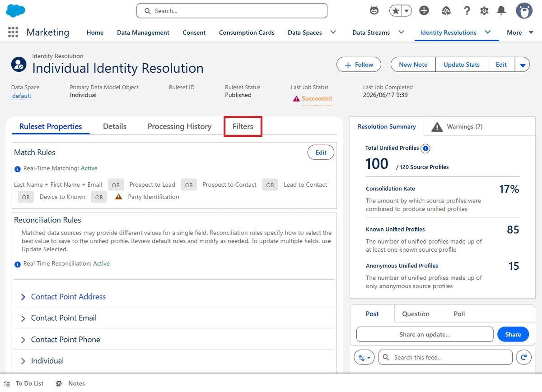Click the Share an update field

(x=425, y=334)
